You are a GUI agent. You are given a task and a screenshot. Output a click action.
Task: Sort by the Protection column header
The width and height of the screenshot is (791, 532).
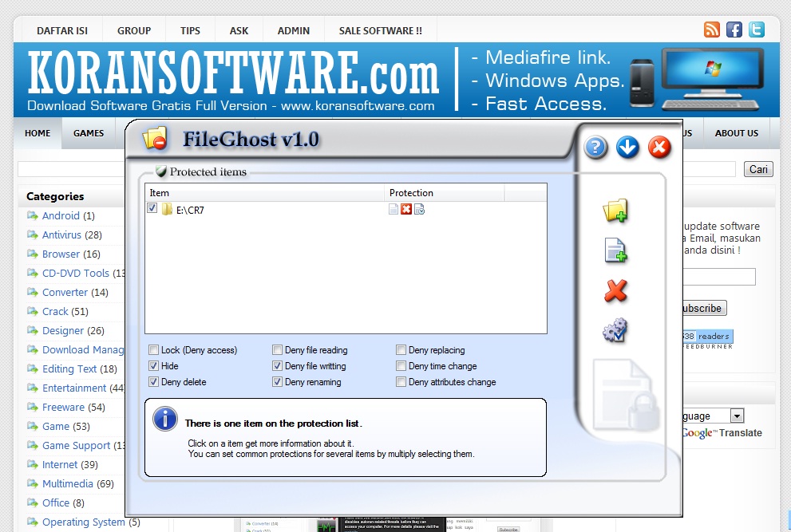445,193
